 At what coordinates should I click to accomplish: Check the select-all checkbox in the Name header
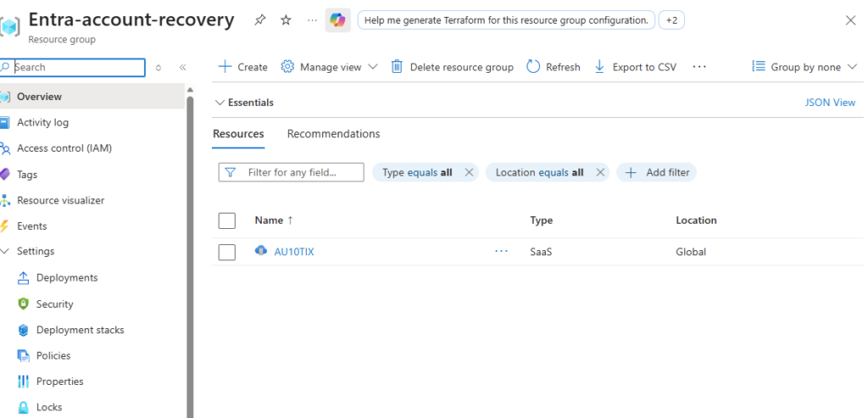tap(227, 220)
